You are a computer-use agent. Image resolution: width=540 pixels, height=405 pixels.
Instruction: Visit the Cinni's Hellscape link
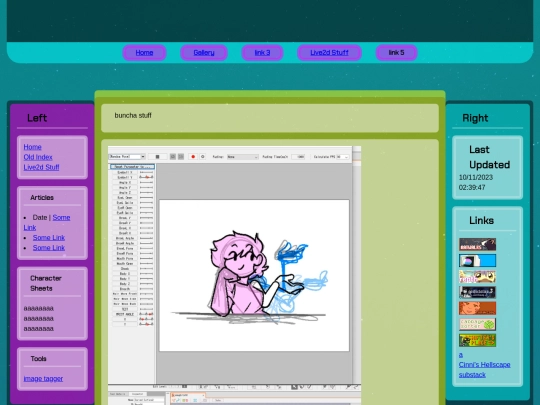click(484, 365)
